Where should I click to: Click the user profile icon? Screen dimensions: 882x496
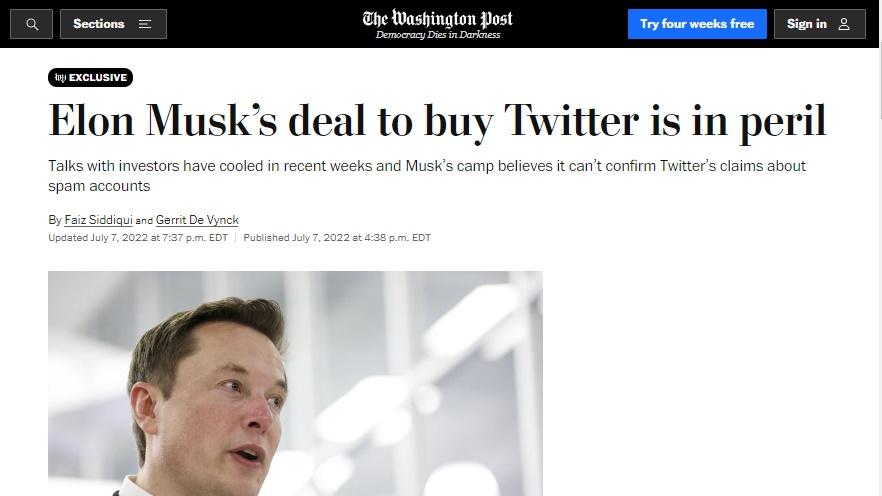(844, 24)
